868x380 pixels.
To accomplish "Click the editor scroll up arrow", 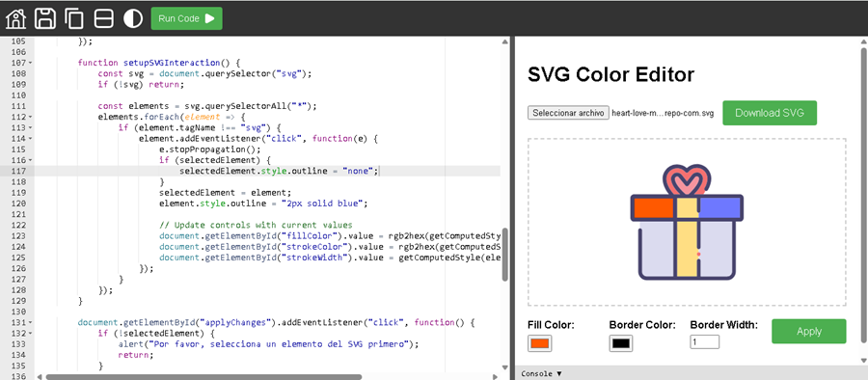I will 504,41.
